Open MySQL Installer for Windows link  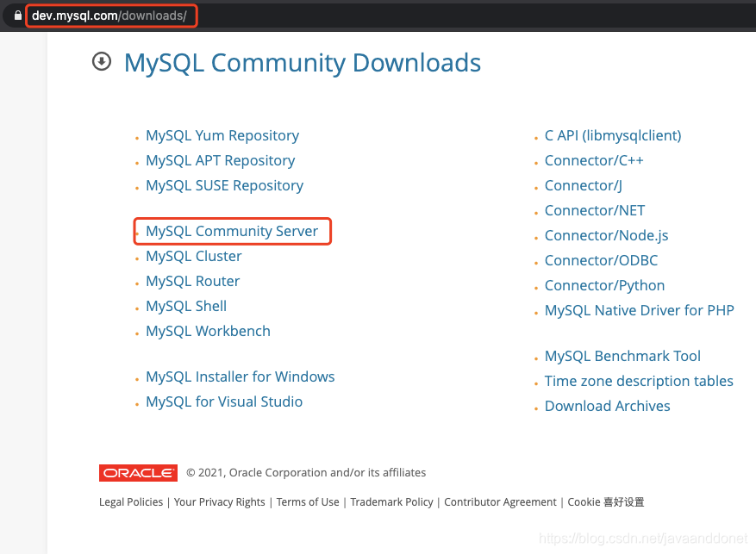point(241,377)
